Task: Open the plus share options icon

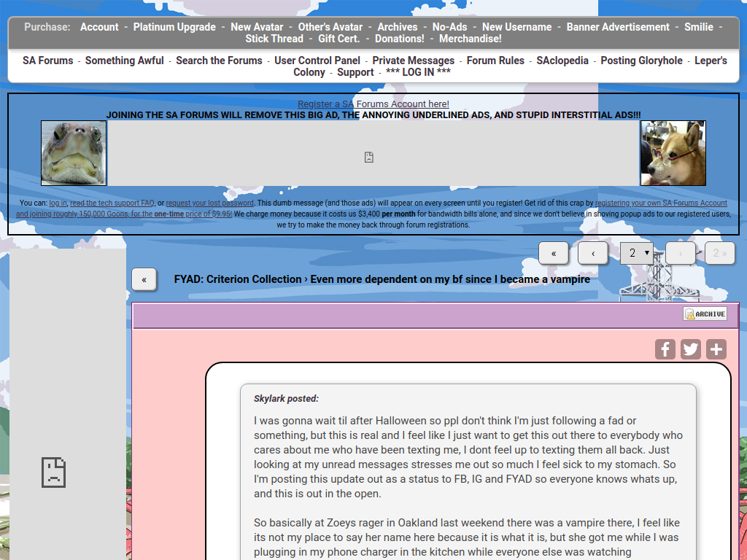Action: click(x=716, y=349)
